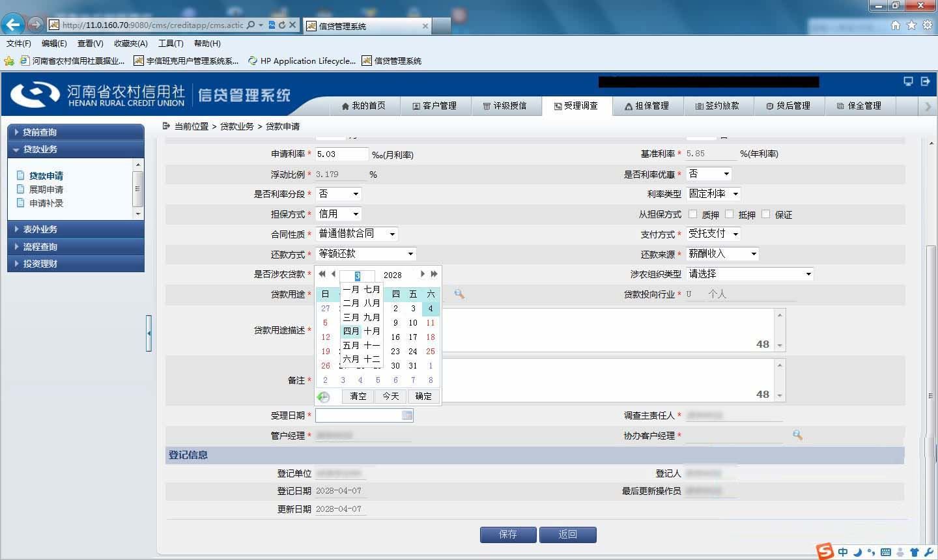Open the HP Application Lifecycle bookmark

click(302, 61)
